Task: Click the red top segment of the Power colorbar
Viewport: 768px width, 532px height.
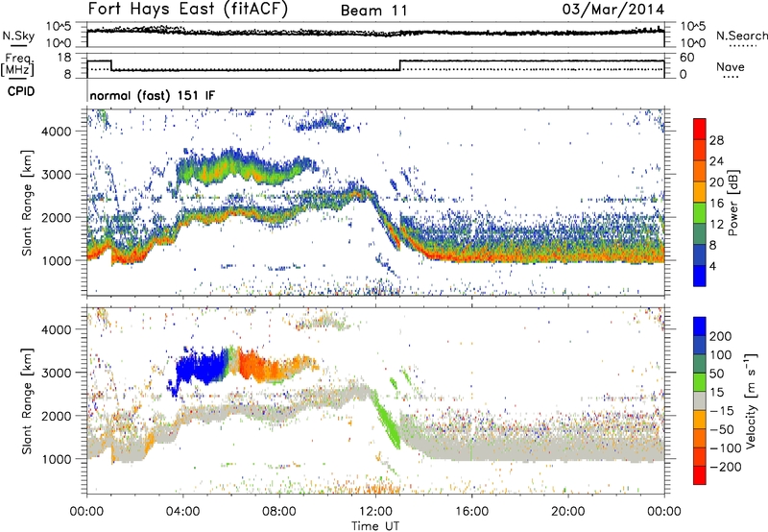Action: pos(700,127)
